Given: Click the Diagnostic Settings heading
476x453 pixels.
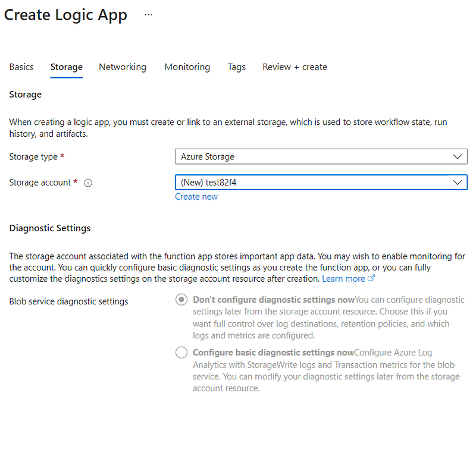Looking at the screenshot, I should pos(50,228).
